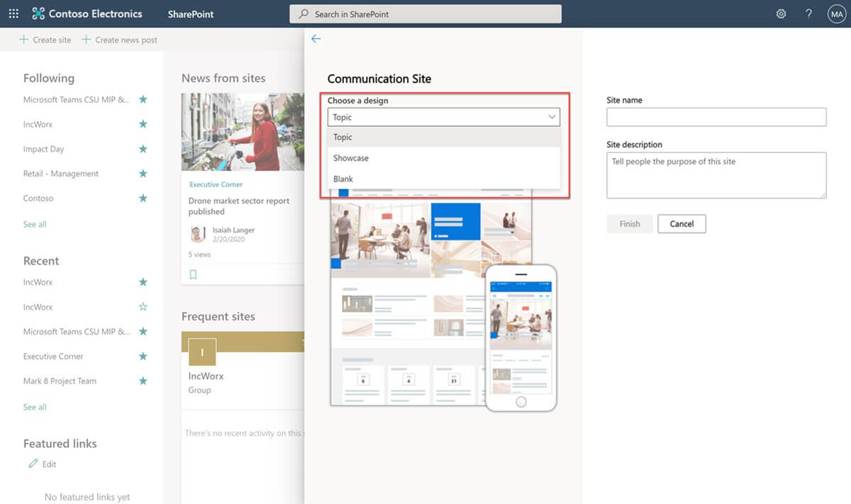This screenshot has height=504, width=851.
Task: Click the bookmark icon on the news card
Action: click(193, 274)
